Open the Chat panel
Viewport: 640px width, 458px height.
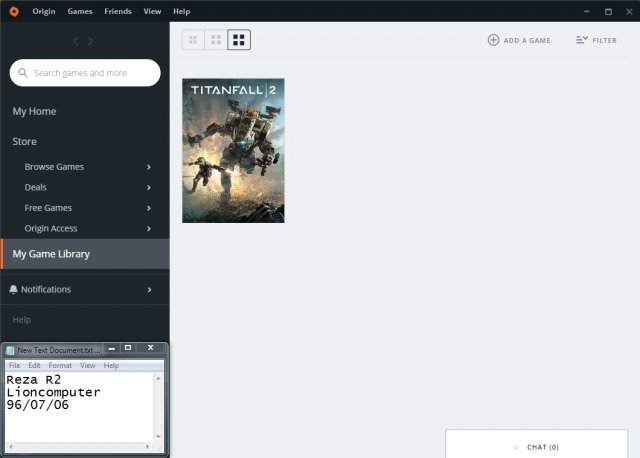542,447
